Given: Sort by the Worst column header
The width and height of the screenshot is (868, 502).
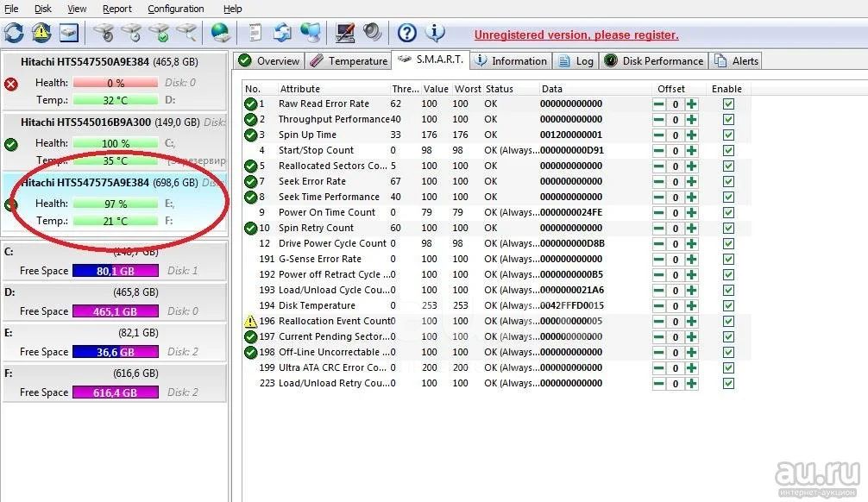Looking at the screenshot, I should point(467,89).
